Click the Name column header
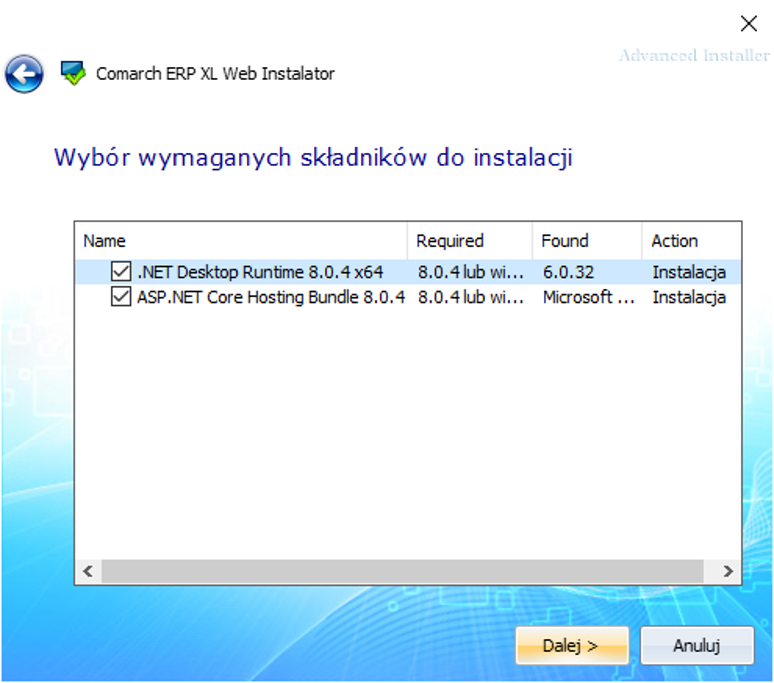774x683 pixels. coord(241,241)
